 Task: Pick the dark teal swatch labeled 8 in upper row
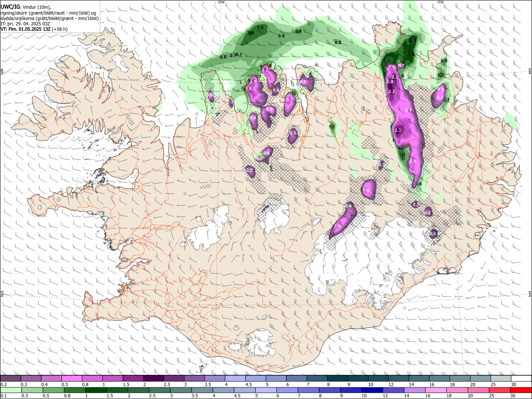337,379
